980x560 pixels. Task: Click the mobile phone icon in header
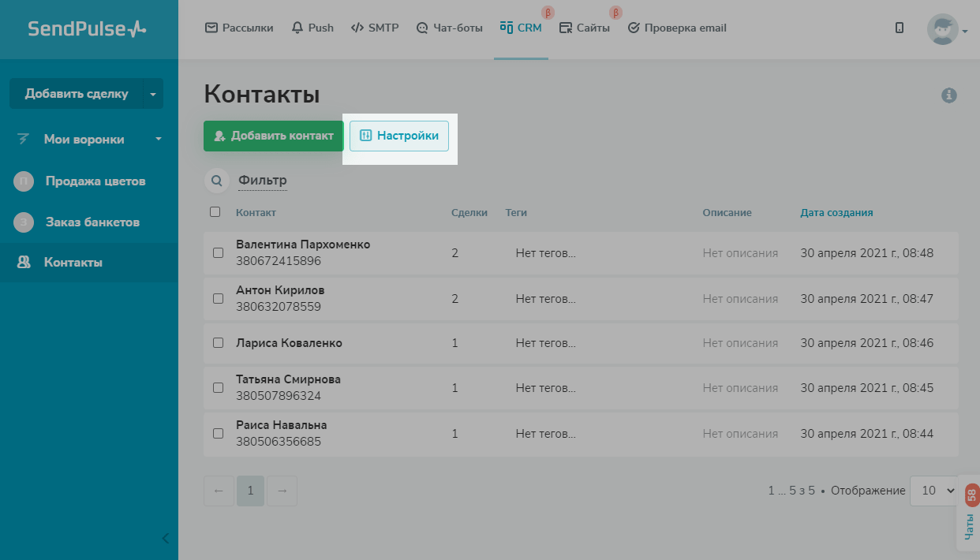pos(900,28)
